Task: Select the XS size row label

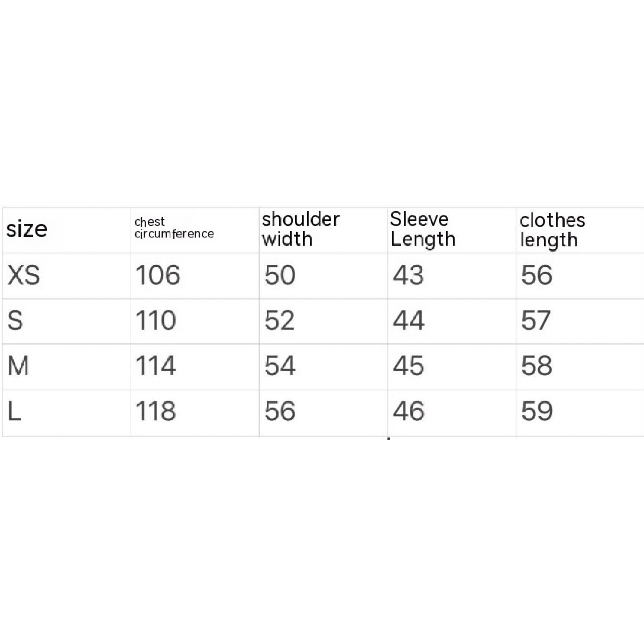Action: (24, 275)
